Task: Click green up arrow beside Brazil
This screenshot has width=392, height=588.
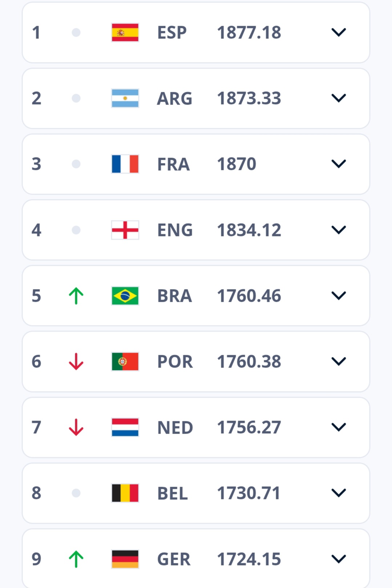Action: tap(76, 296)
